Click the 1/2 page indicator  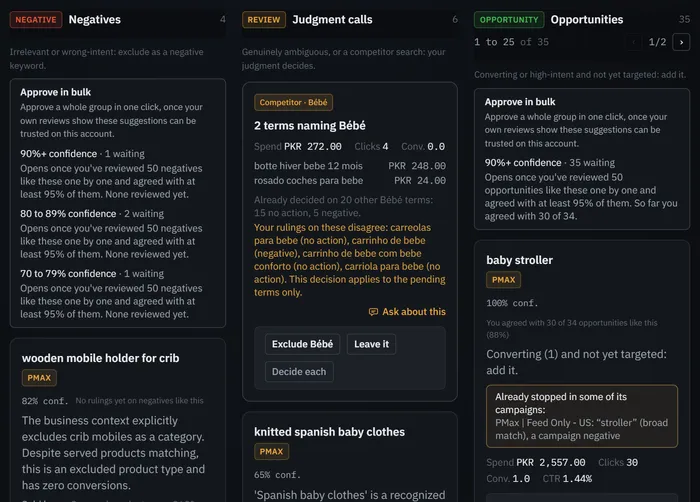click(x=657, y=42)
